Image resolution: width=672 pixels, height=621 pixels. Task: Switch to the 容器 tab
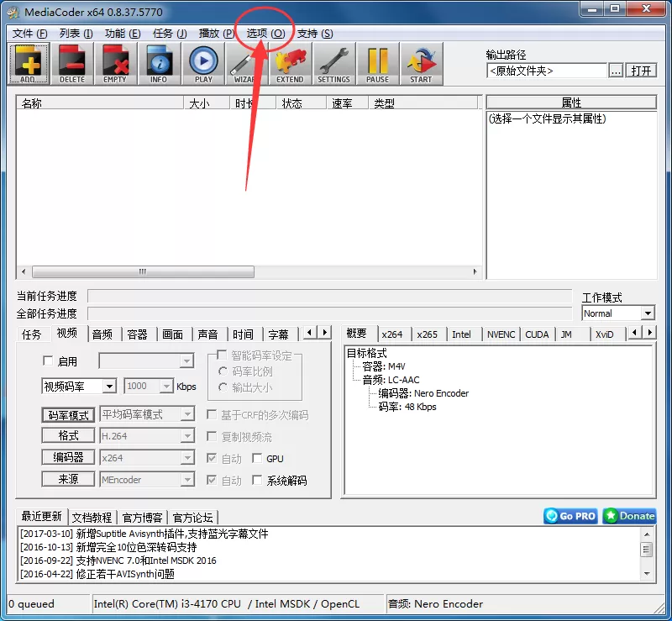(x=137, y=334)
